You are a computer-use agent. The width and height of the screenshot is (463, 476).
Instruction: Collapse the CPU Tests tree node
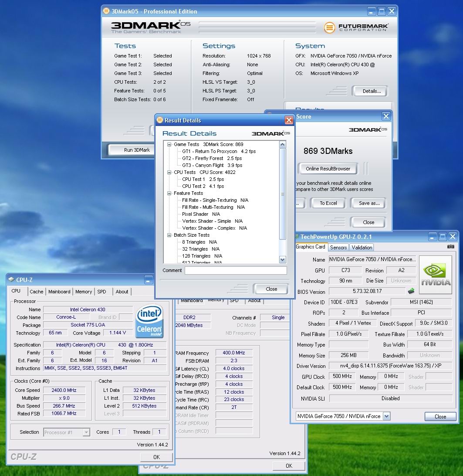point(169,173)
